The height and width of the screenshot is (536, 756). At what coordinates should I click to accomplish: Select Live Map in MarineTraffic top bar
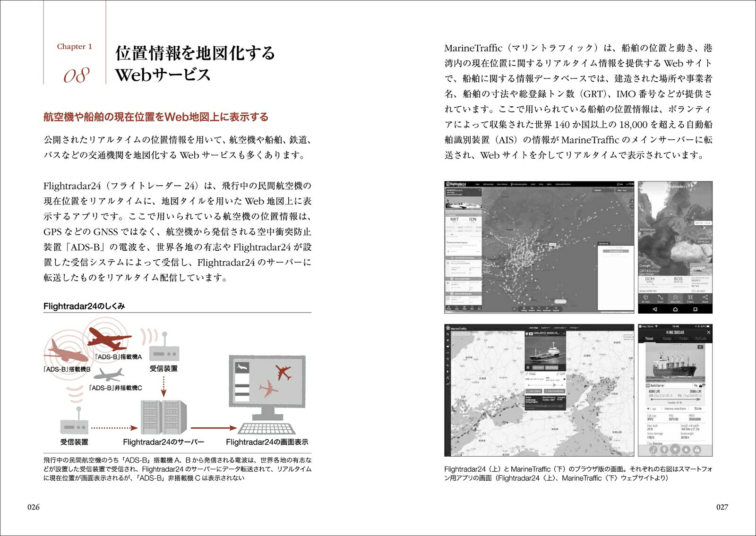tap(534, 328)
